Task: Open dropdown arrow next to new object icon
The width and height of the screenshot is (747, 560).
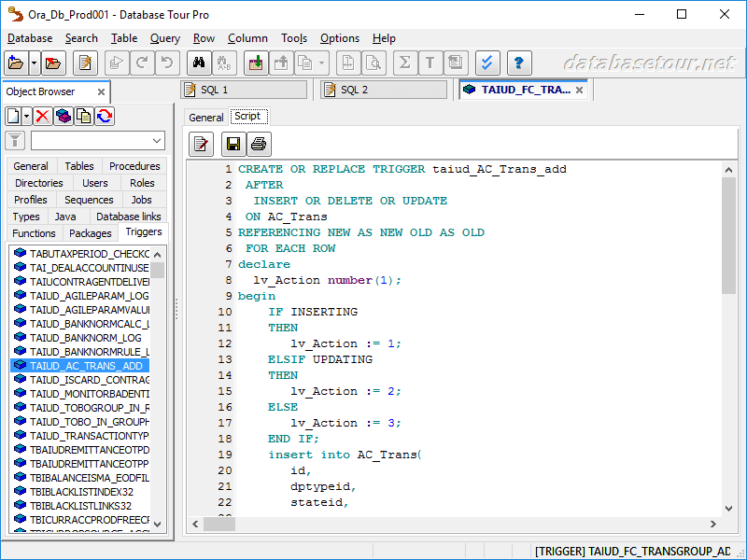Action: coord(27,116)
